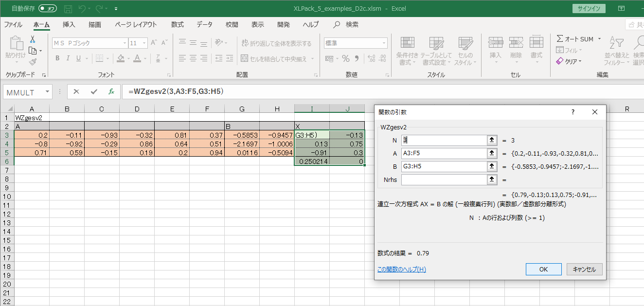
Task: Cancel formula entry with X icon
Action: pos(76,91)
